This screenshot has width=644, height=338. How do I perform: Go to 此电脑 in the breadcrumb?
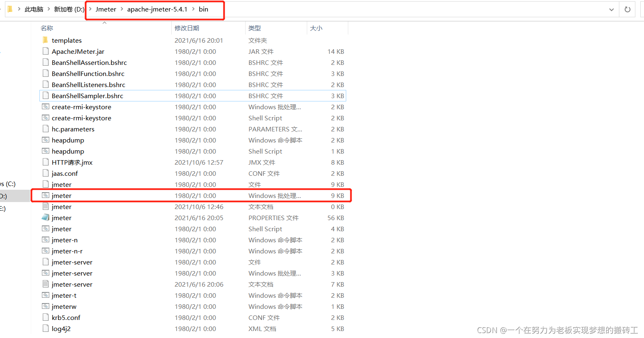coord(34,9)
